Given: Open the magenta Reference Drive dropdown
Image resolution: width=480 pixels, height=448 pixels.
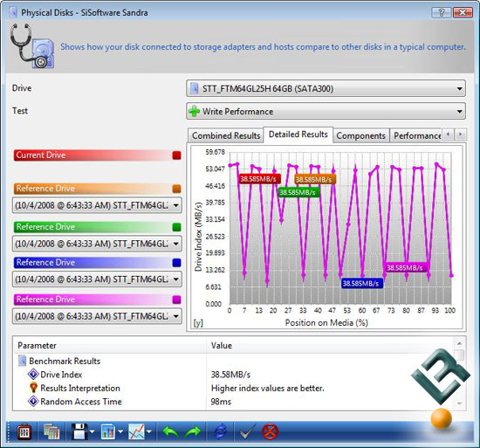Looking at the screenshot, I should [x=97, y=316].
